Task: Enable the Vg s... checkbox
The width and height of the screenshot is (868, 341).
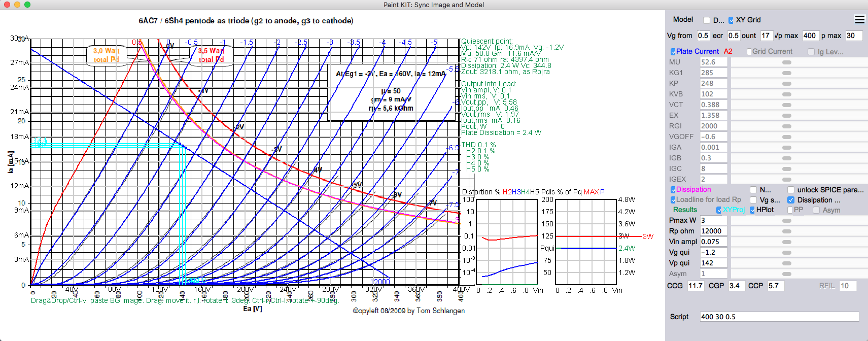Action: 753,200
